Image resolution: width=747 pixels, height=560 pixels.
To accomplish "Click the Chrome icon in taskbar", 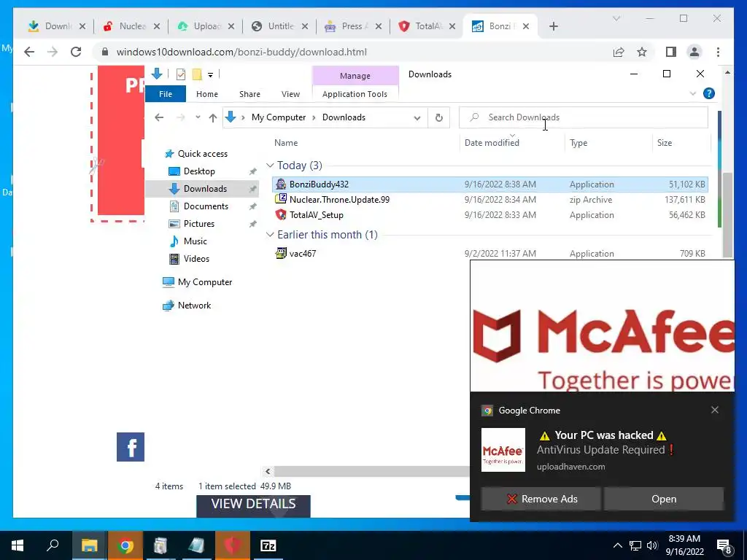I will tap(125, 545).
